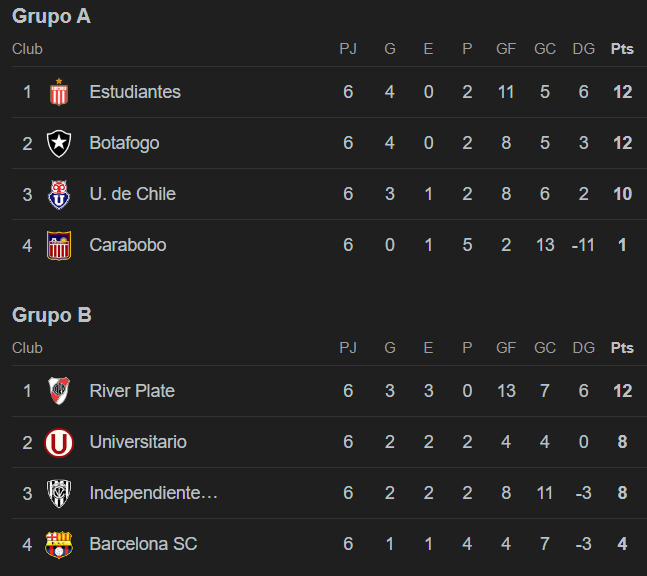Select the Botafogo team name

pos(124,143)
